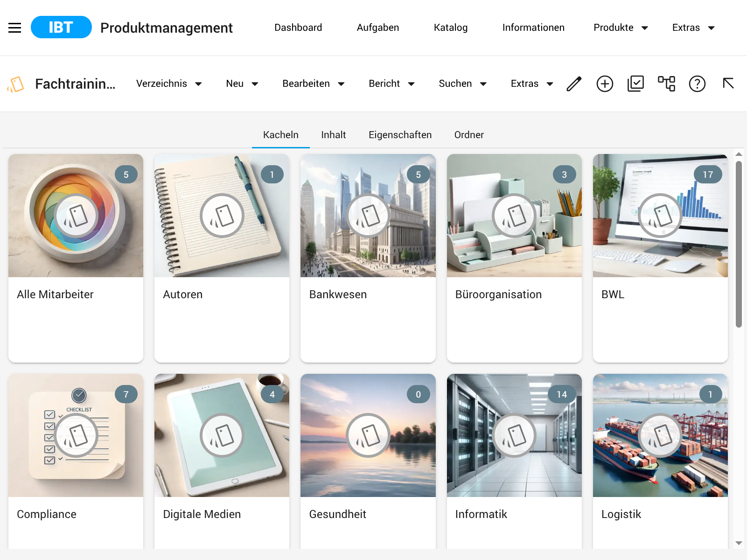
Task: Click center icon on Gesundheit tile
Action: point(368,435)
